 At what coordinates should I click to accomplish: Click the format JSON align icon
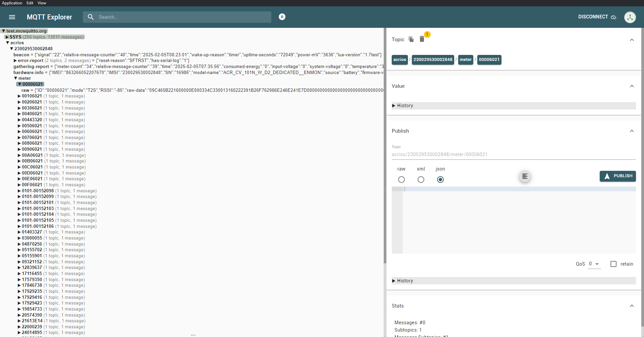(x=525, y=176)
